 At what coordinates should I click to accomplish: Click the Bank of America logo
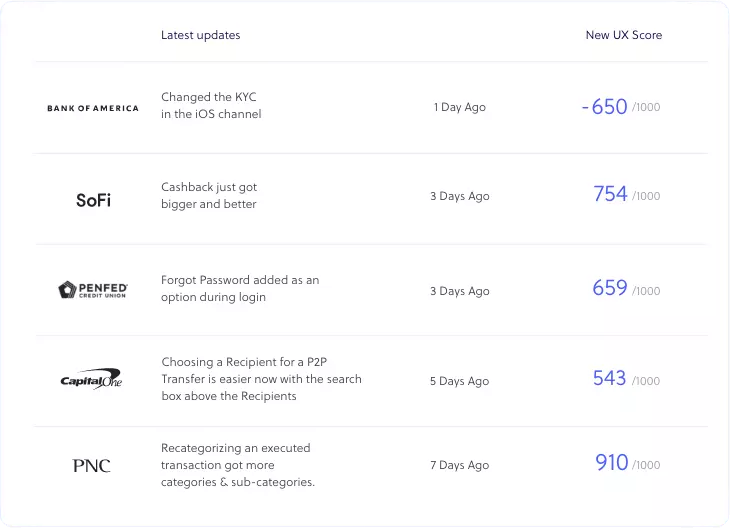pos(93,108)
